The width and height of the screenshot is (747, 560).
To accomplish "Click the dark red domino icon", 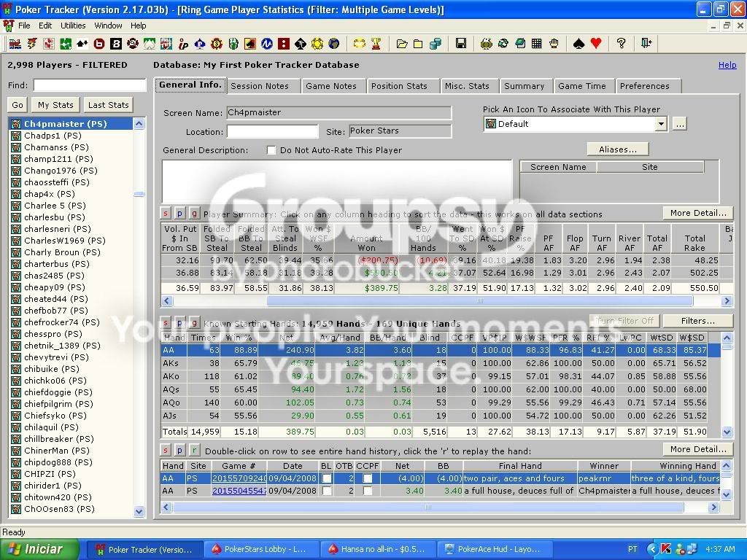I will tap(284, 44).
